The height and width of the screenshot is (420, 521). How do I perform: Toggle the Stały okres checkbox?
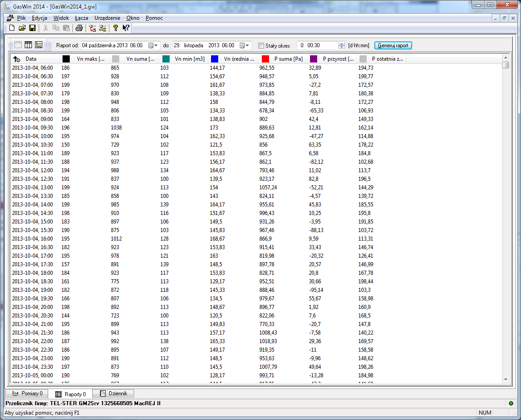pyautogui.click(x=261, y=46)
